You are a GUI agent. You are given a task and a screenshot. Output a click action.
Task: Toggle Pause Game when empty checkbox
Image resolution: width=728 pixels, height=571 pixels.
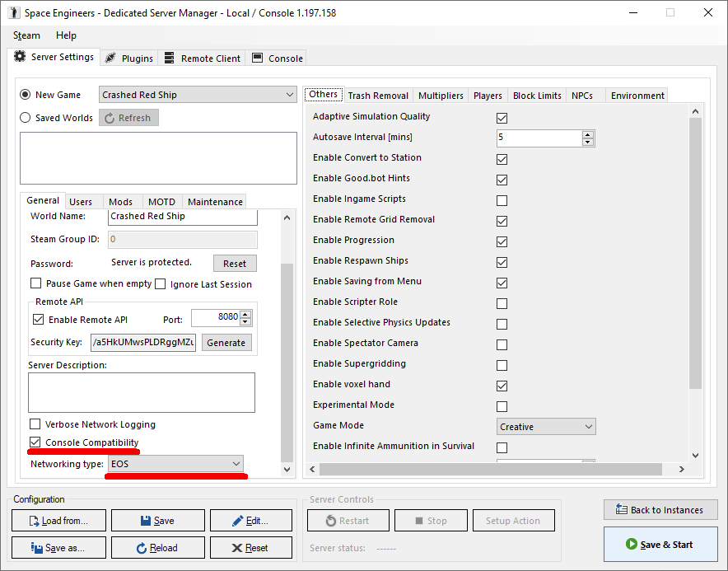tap(35, 283)
